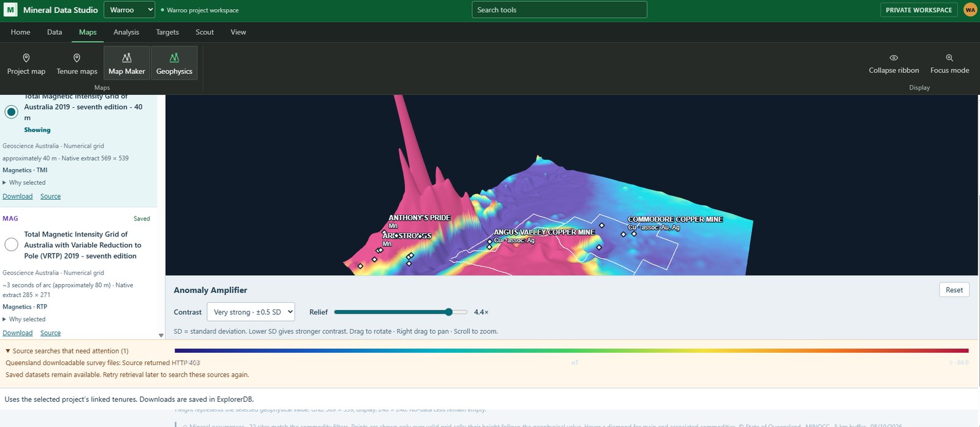
Task: Collapse the ribbon with eye icon
Action: coord(894,63)
